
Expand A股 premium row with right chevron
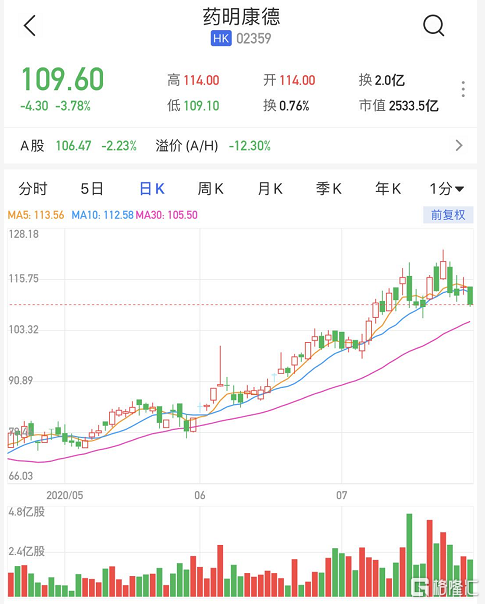459,146
